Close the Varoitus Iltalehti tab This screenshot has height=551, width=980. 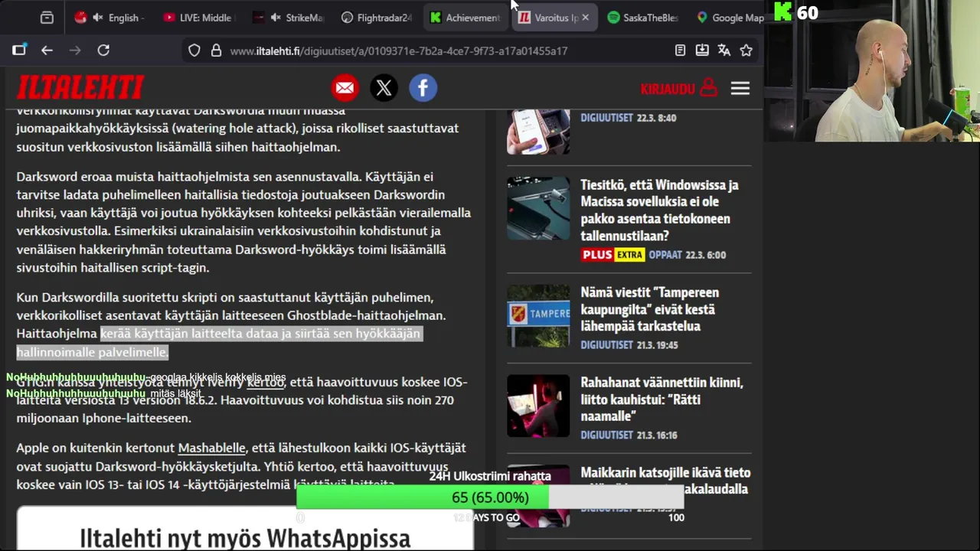pyautogui.click(x=586, y=18)
